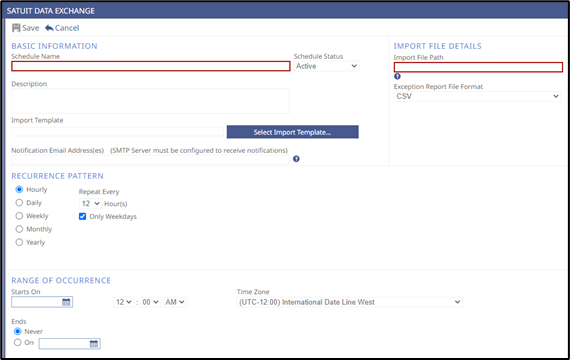Select the Hourly recurrence radio button
The image size is (570, 360).
[x=19, y=189]
